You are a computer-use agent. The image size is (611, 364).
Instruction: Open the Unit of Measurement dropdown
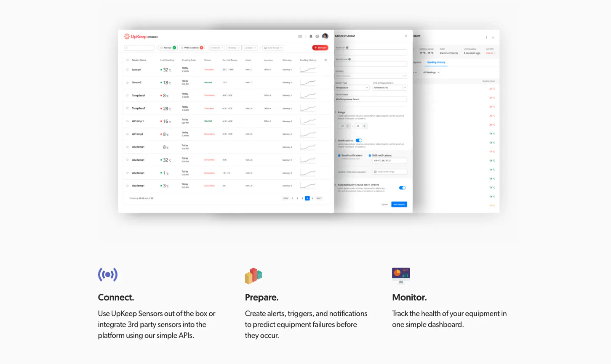390,88
